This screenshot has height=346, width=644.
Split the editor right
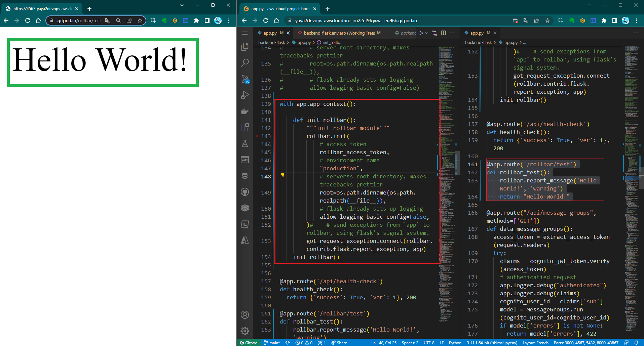[x=443, y=33]
